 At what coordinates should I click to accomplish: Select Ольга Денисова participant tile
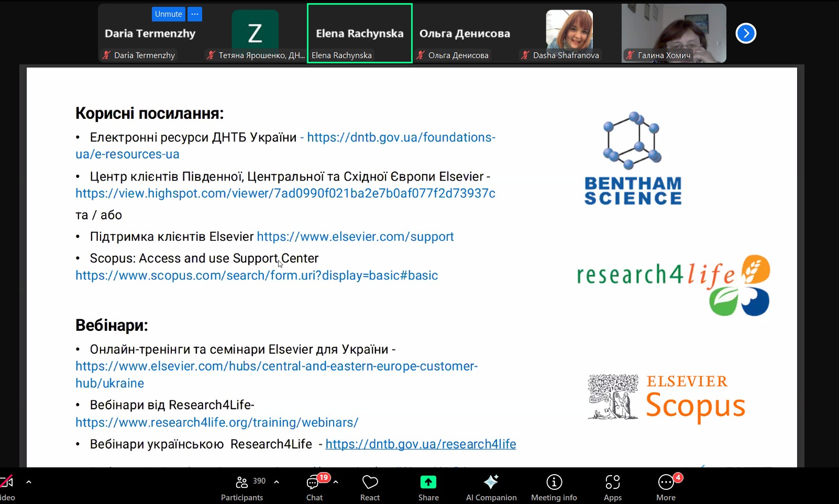[x=465, y=33]
